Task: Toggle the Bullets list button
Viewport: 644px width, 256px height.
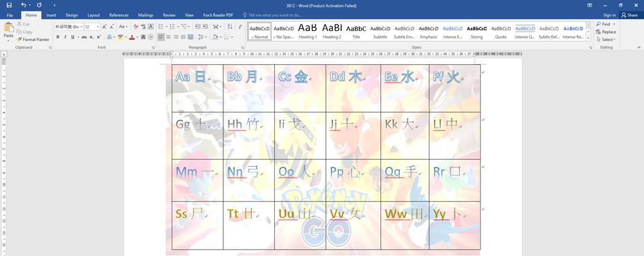Action: (160, 26)
